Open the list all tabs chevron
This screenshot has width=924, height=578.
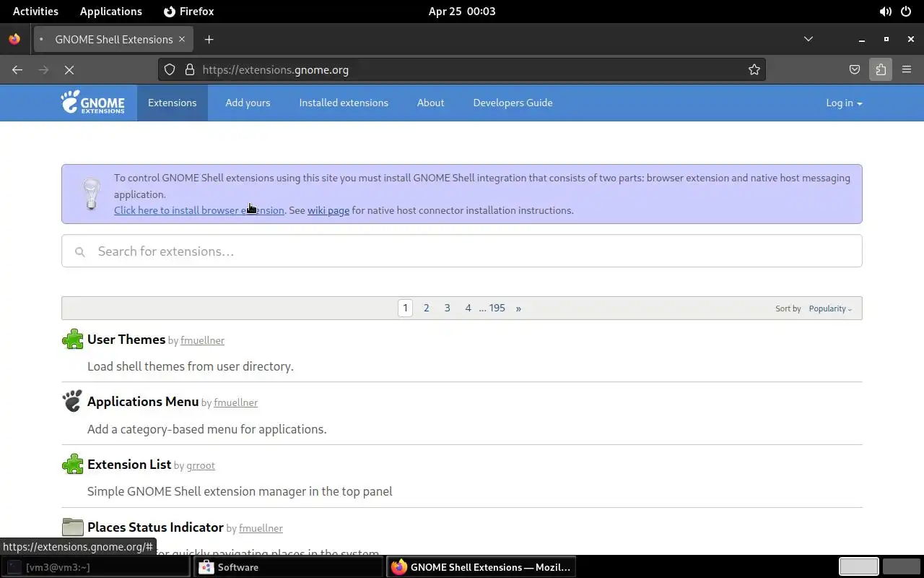[808, 39]
